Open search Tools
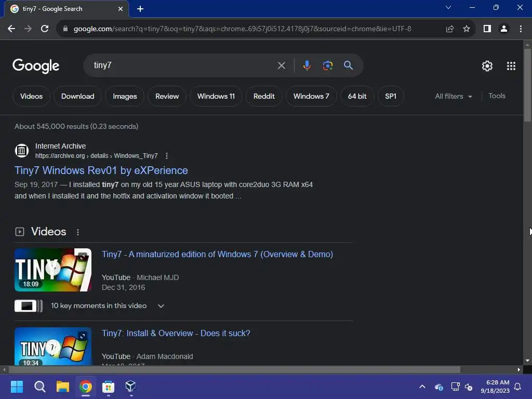This screenshot has height=399, width=532. [497, 96]
